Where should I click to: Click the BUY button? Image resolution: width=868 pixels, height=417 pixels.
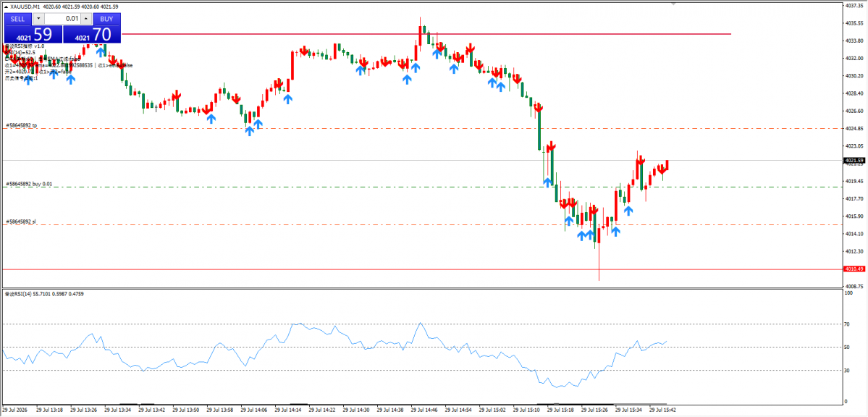point(106,18)
